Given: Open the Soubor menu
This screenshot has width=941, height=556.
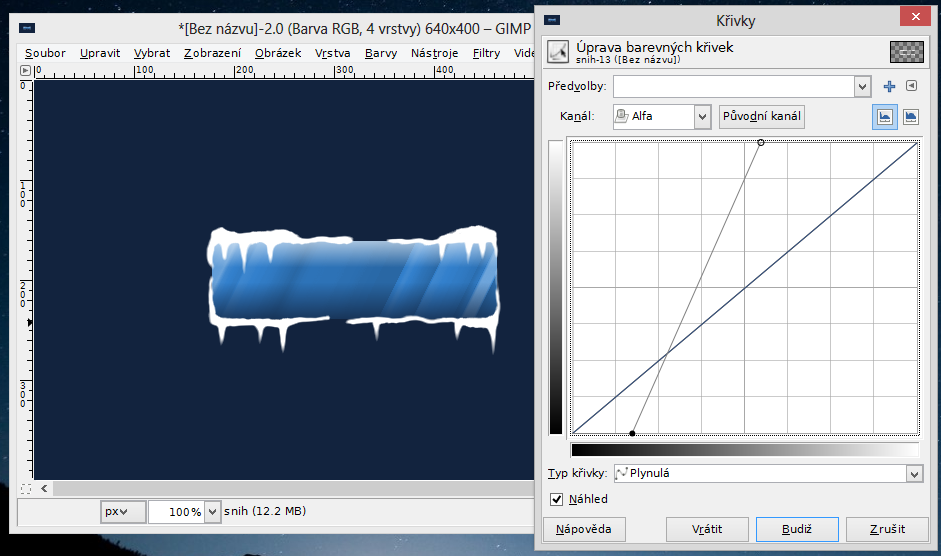Looking at the screenshot, I should click(45, 53).
